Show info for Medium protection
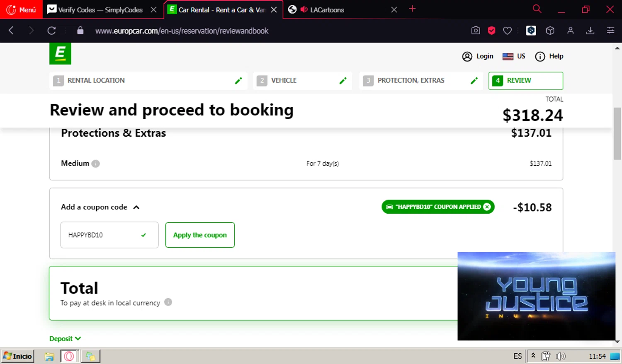622x364 pixels. point(96,164)
